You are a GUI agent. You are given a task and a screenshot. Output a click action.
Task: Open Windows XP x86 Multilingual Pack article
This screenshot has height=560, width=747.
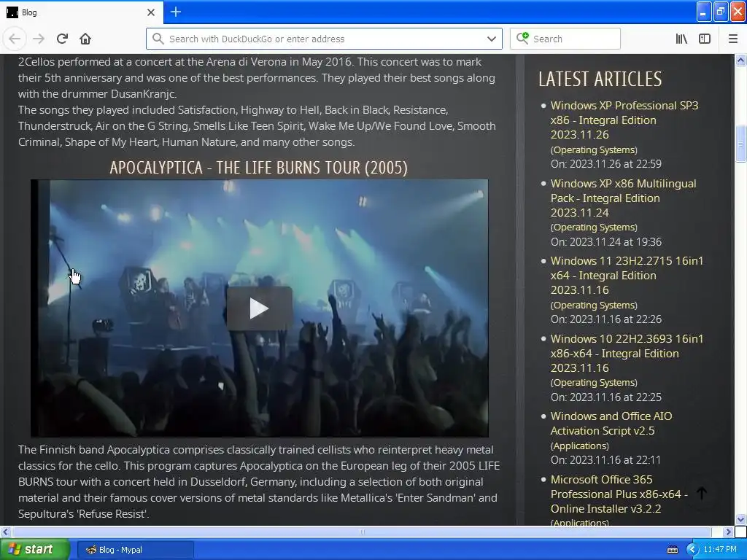coord(623,198)
